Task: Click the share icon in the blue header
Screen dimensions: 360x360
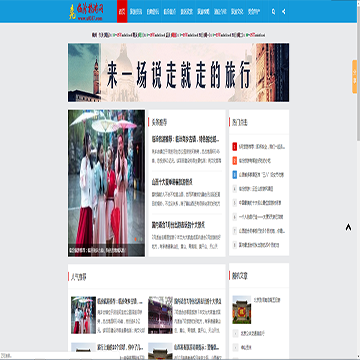Action: click(x=283, y=12)
